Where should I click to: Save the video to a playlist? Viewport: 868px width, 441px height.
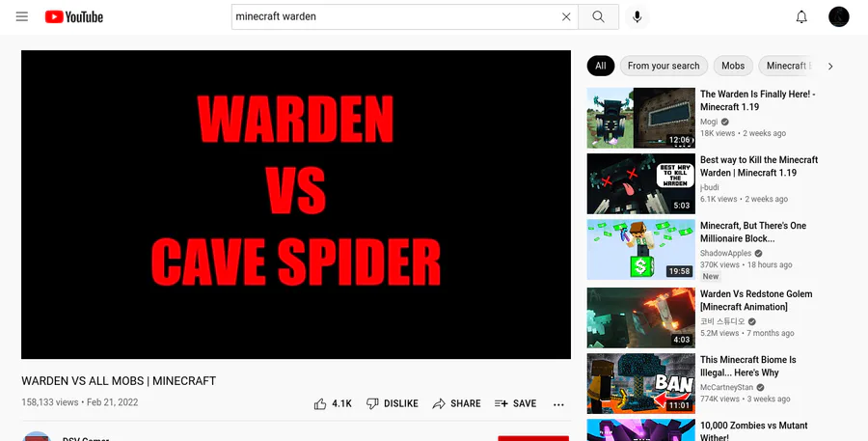(515, 404)
